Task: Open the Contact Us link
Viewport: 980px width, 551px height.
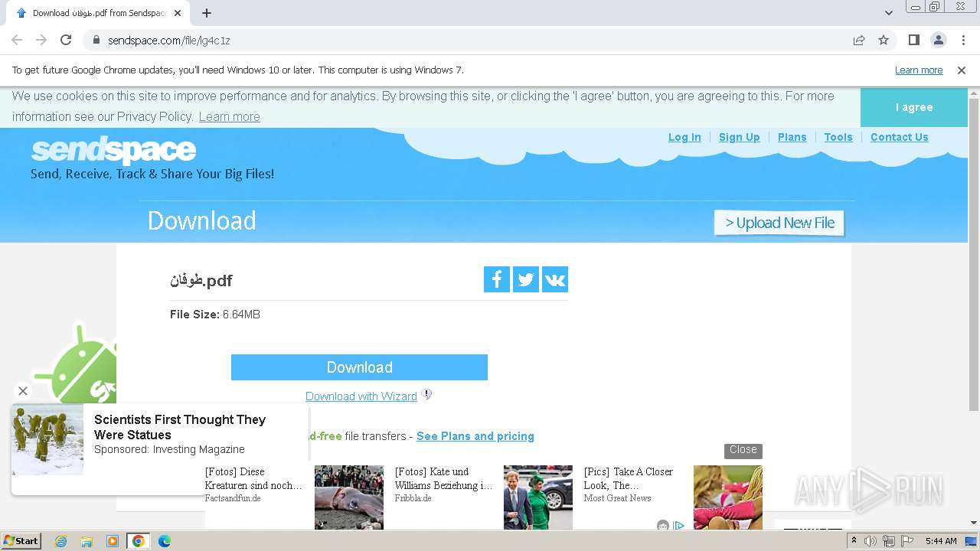Action: (x=899, y=137)
